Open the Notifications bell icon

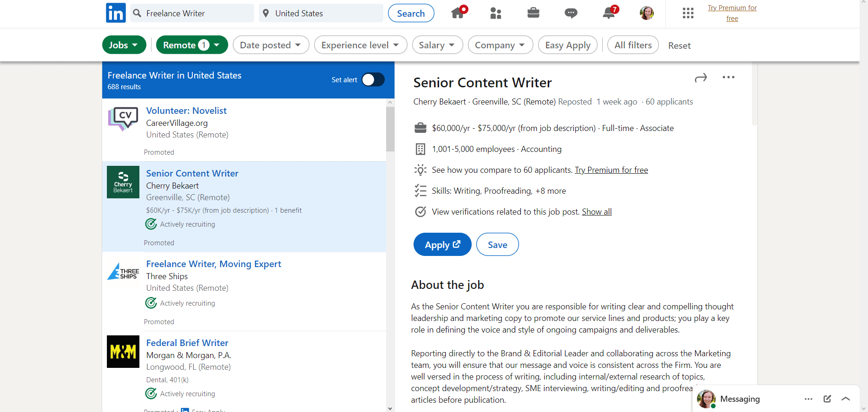coord(609,13)
